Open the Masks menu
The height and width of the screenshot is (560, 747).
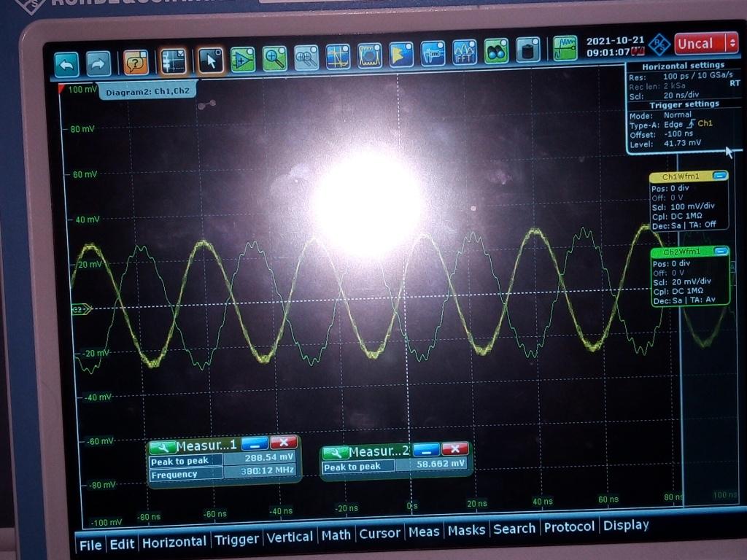click(x=466, y=530)
